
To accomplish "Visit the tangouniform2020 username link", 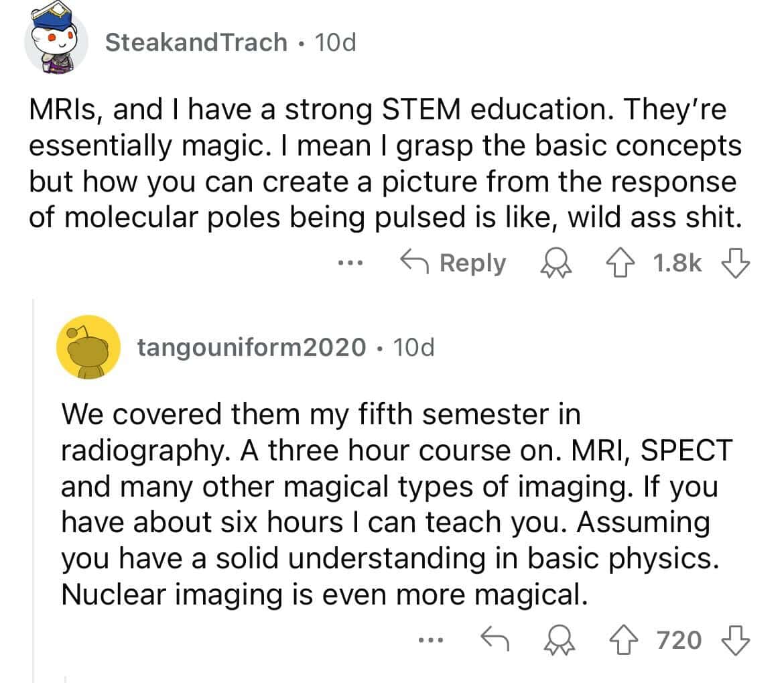I will [x=252, y=347].
